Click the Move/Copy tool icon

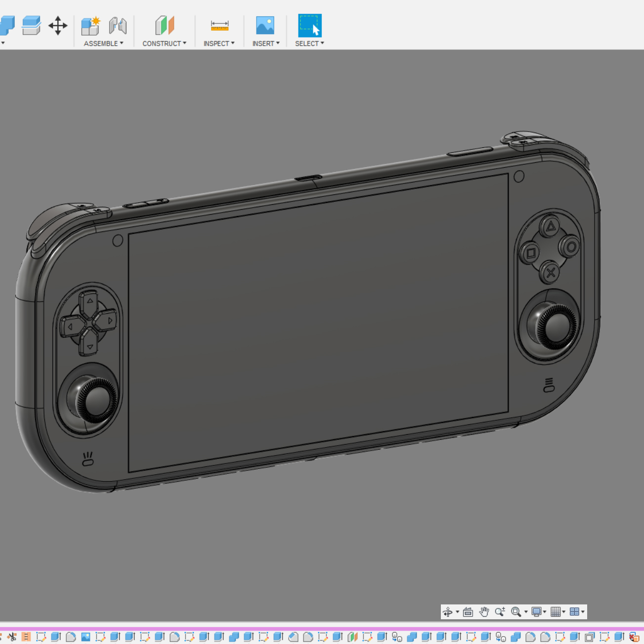pos(58,26)
